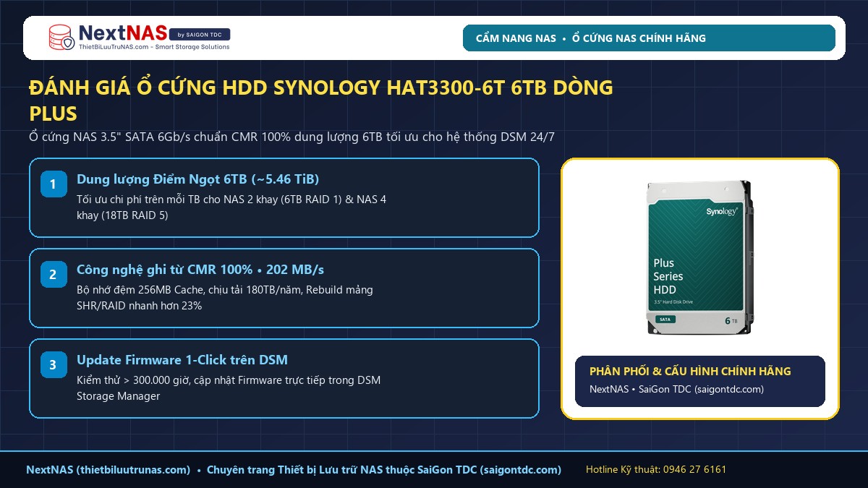Click the number 3 badge

click(54, 364)
